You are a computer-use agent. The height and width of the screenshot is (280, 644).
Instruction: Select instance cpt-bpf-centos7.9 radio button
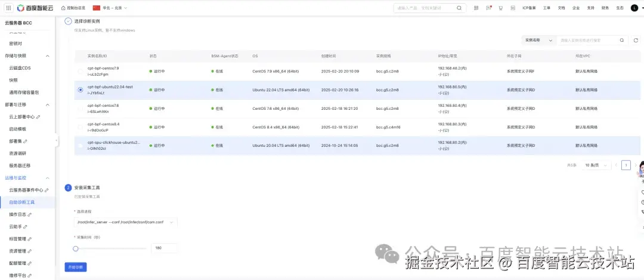pyautogui.click(x=80, y=71)
